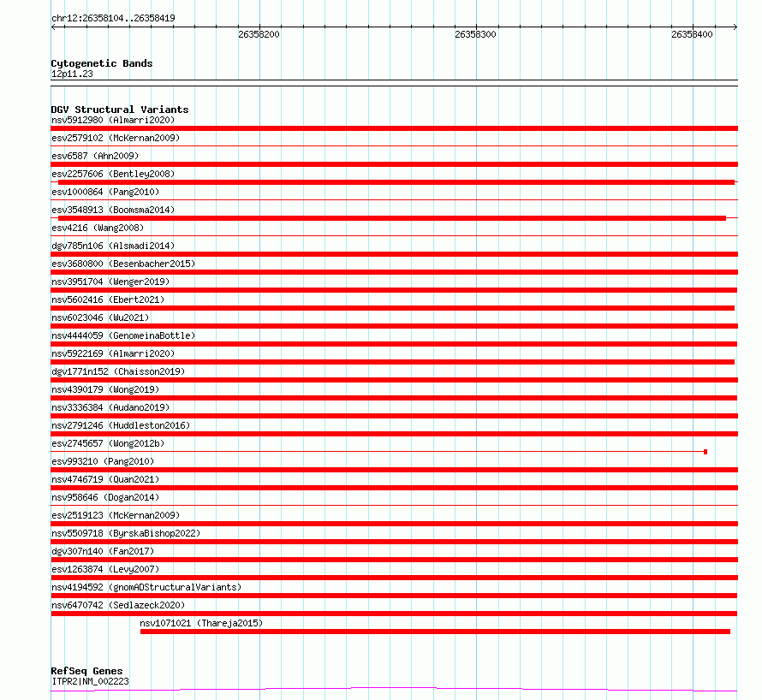Select the DGV Structural Variants track title
762x700 pixels.
120,110
